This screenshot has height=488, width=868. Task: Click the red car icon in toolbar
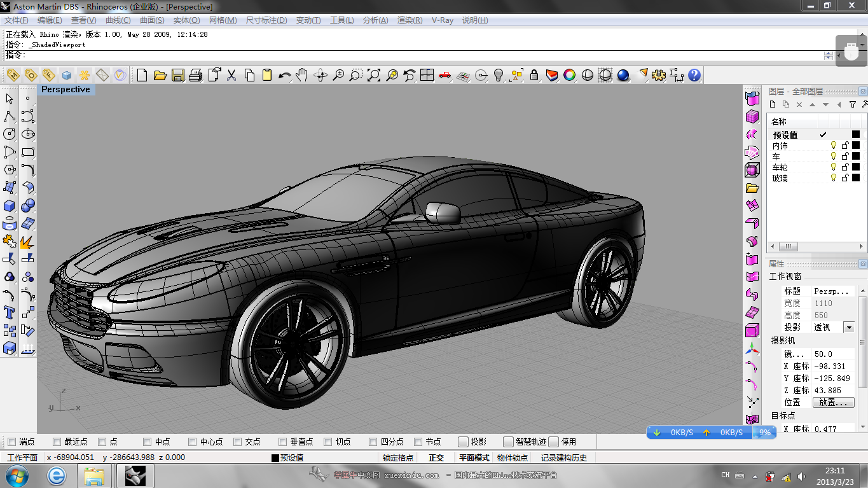(x=444, y=75)
